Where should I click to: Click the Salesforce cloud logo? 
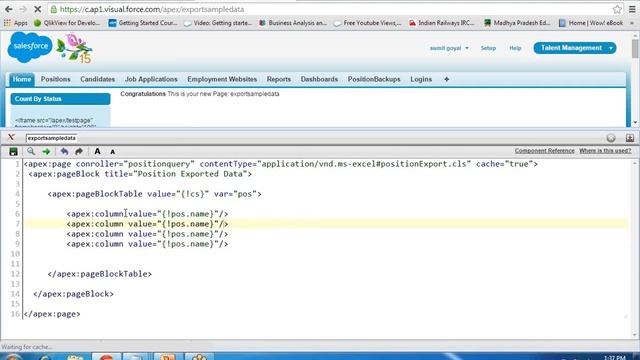point(30,47)
